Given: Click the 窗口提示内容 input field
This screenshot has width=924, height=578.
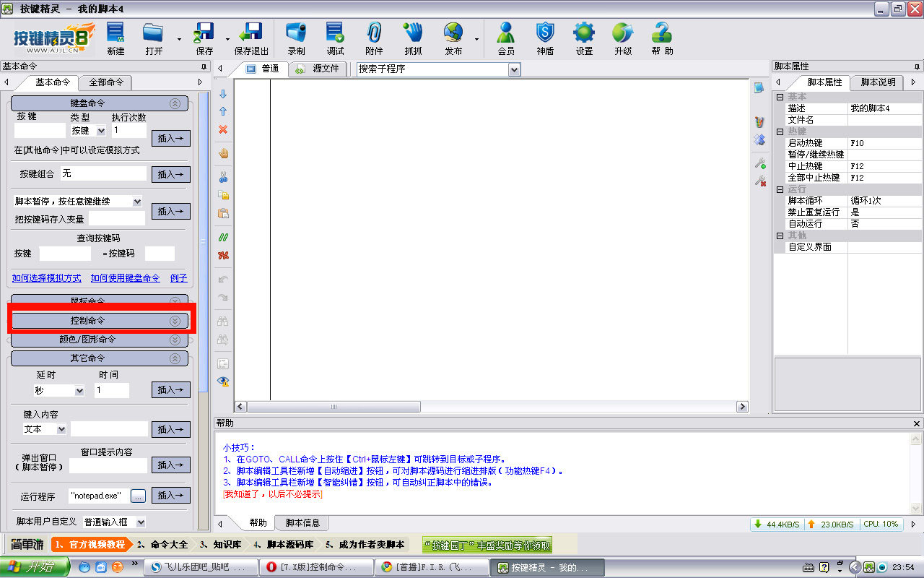Looking at the screenshot, I should pos(108,465).
